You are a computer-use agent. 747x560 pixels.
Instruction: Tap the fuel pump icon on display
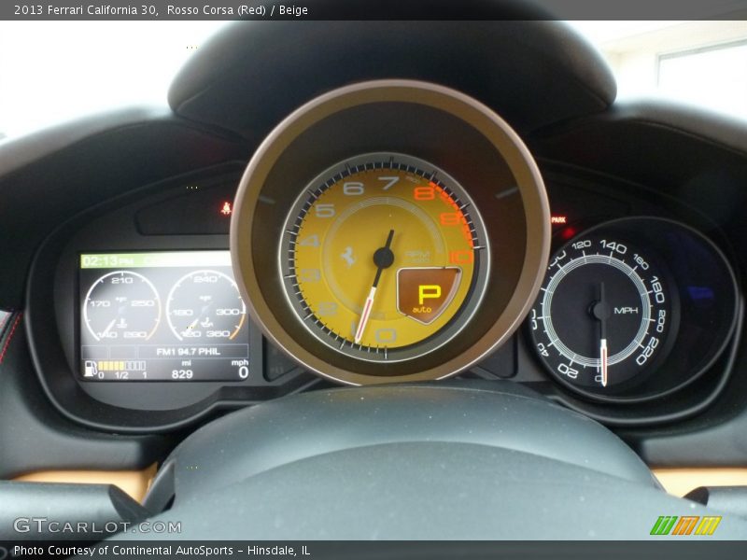[90, 369]
